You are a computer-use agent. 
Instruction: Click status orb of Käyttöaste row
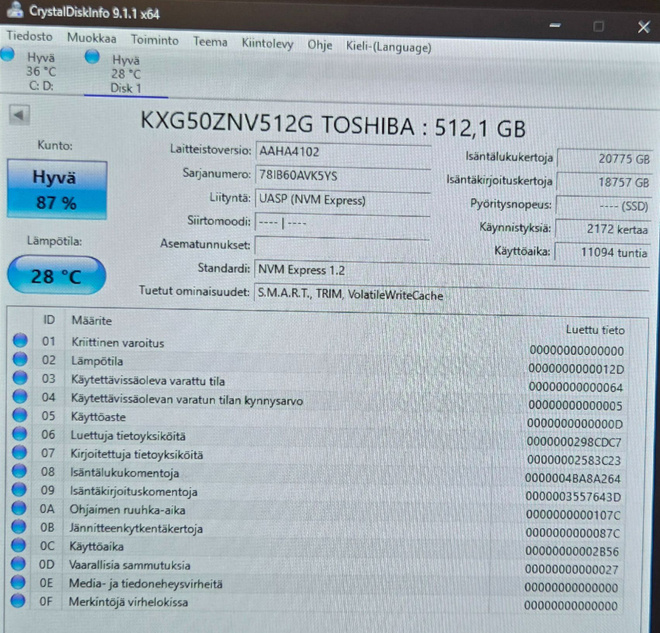(19, 415)
